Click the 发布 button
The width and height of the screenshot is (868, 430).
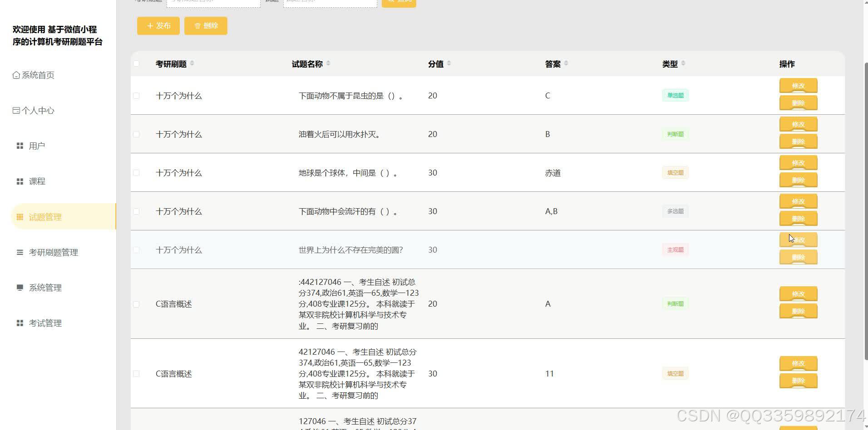click(x=158, y=26)
